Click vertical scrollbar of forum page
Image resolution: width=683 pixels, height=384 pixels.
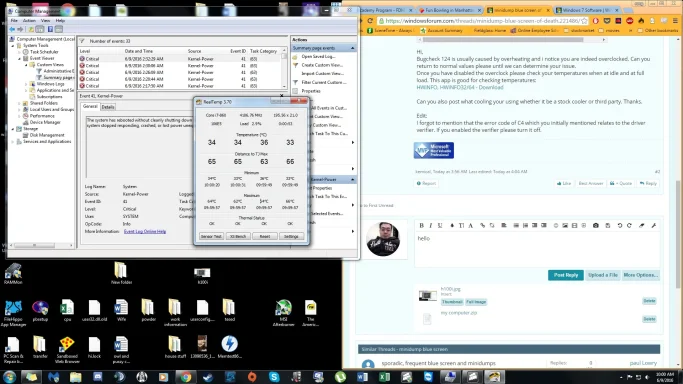pyautogui.click(x=677, y=234)
